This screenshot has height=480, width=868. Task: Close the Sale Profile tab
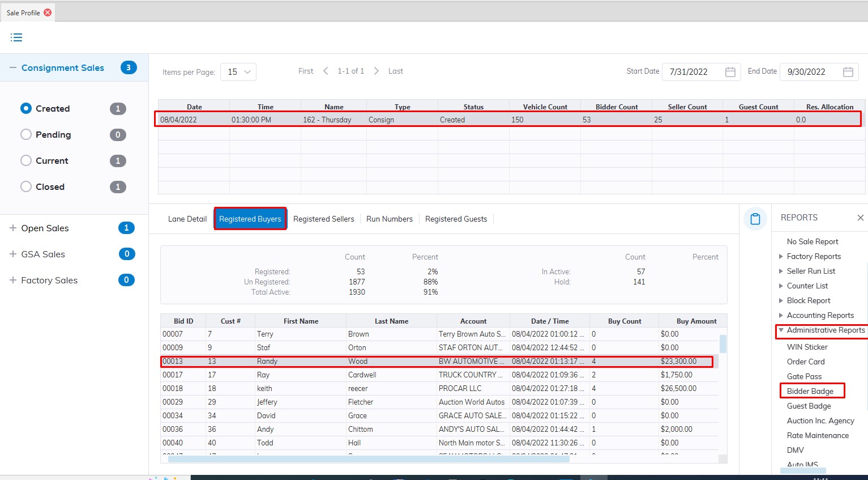pos(48,12)
